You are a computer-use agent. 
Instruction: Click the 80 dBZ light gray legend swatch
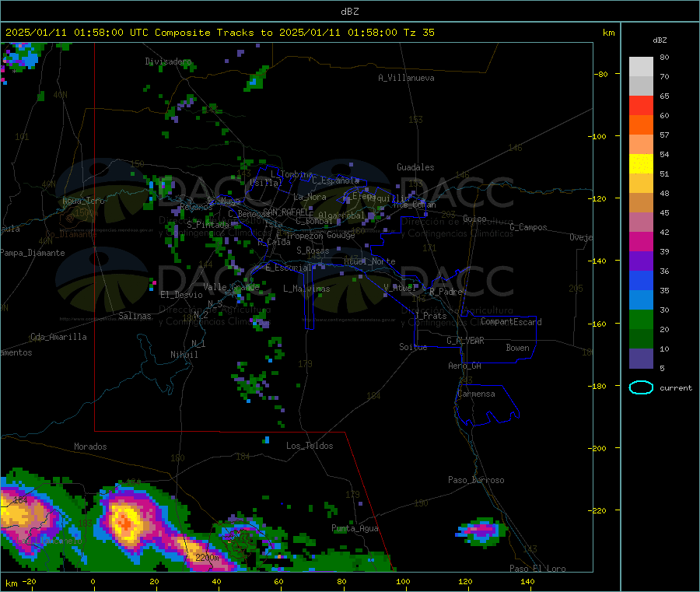coord(641,67)
